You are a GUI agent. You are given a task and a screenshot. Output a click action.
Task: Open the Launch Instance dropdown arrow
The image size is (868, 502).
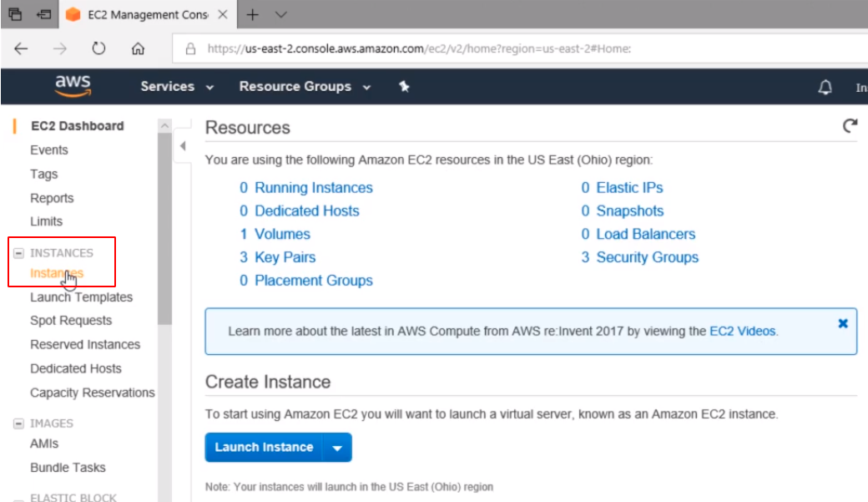pos(337,448)
